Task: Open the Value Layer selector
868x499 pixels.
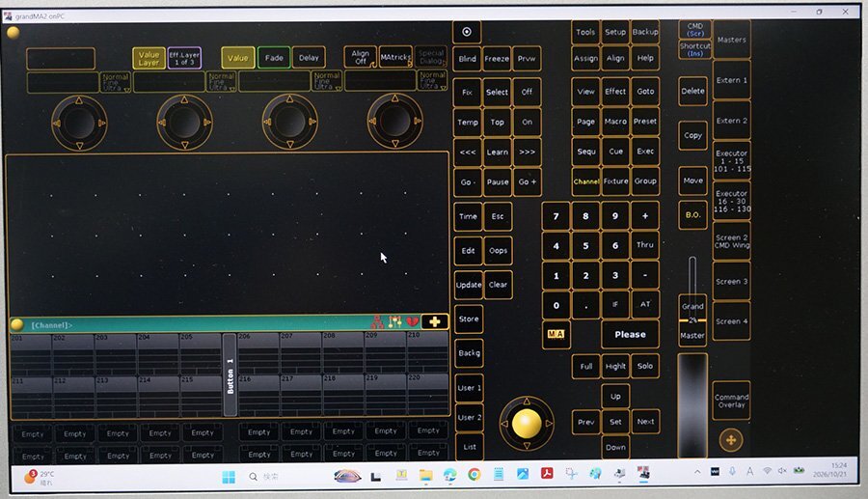Action: (x=149, y=58)
